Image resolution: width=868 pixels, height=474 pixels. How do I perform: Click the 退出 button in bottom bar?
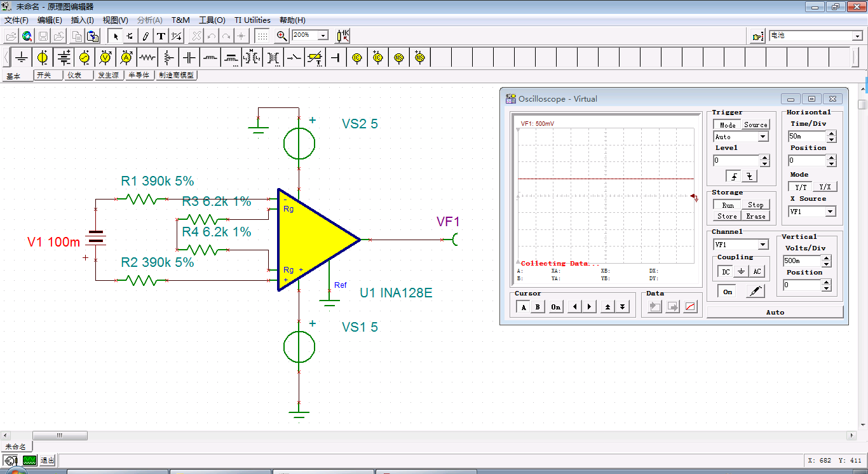pos(48,460)
